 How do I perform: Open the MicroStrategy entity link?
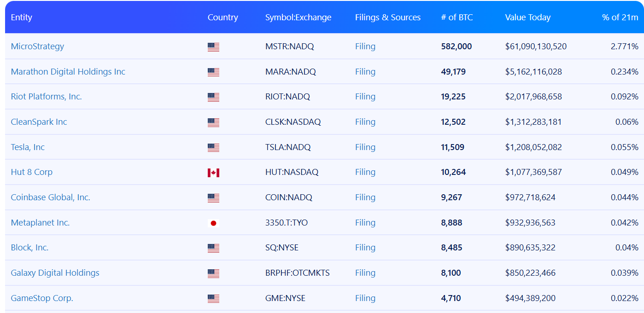[37, 46]
